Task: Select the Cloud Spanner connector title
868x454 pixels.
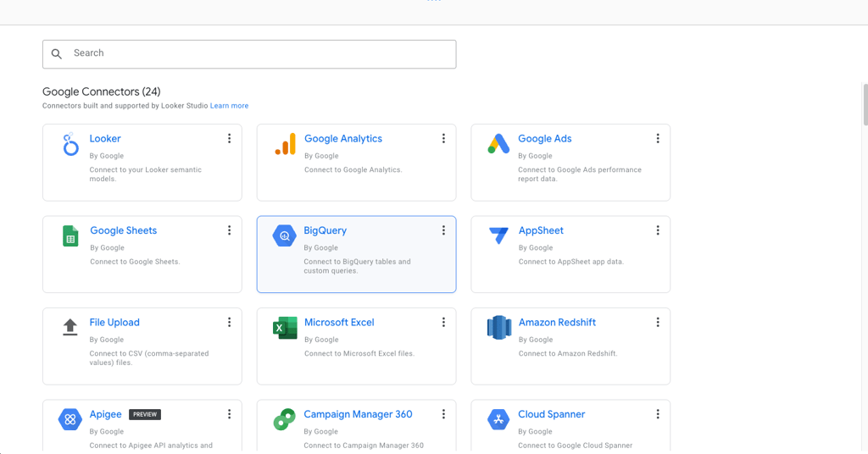Action: (551, 414)
